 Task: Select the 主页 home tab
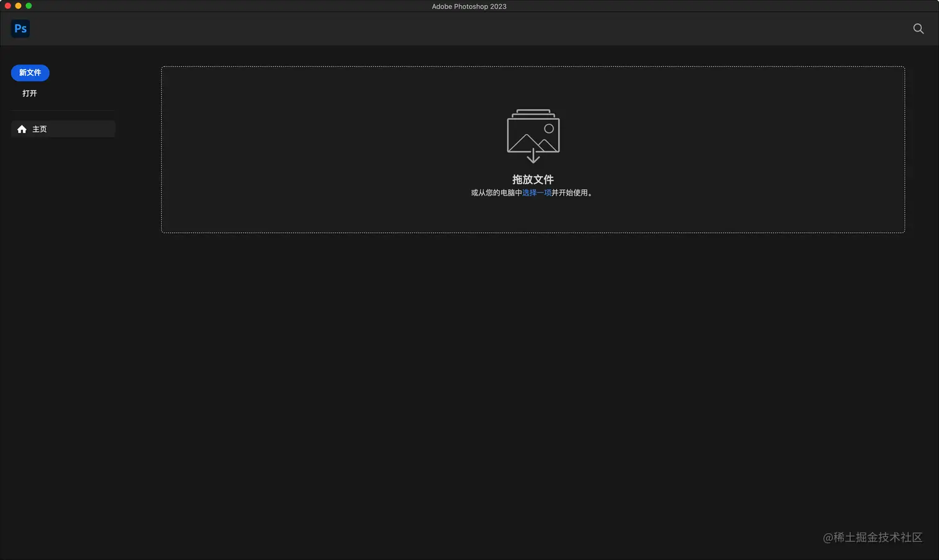[x=63, y=129]
